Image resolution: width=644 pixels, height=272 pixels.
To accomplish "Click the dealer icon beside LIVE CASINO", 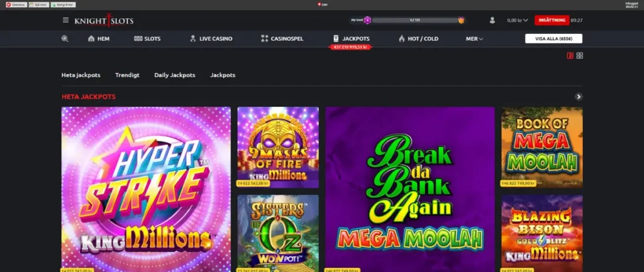I will coord(192,38).
